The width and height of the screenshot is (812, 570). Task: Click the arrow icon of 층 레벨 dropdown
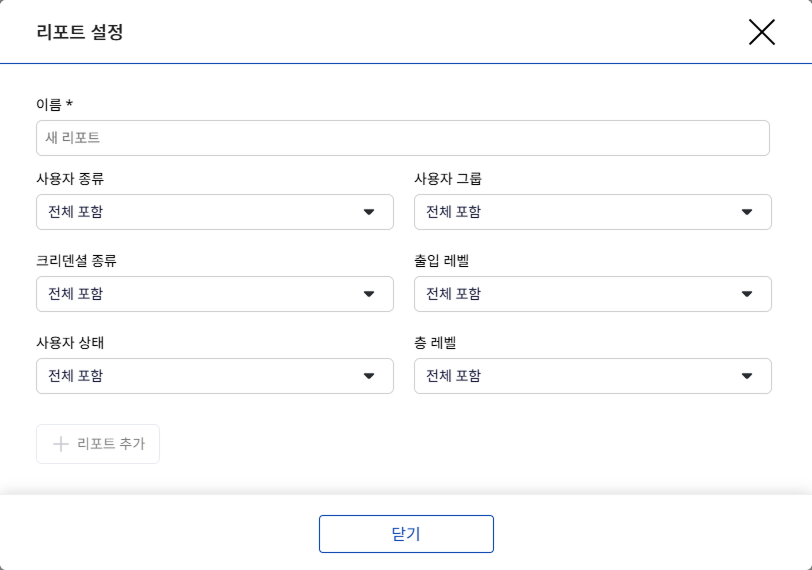(747, 376)
